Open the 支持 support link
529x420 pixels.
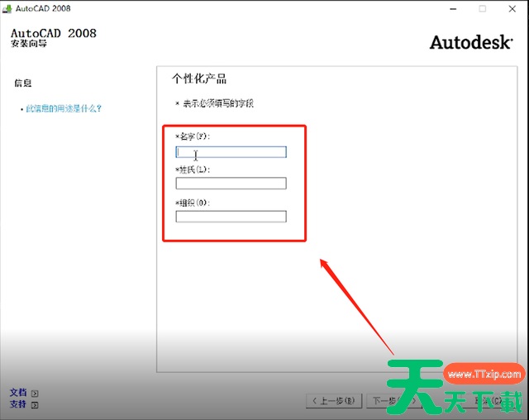pyautogui.click(x=18, y=403)
